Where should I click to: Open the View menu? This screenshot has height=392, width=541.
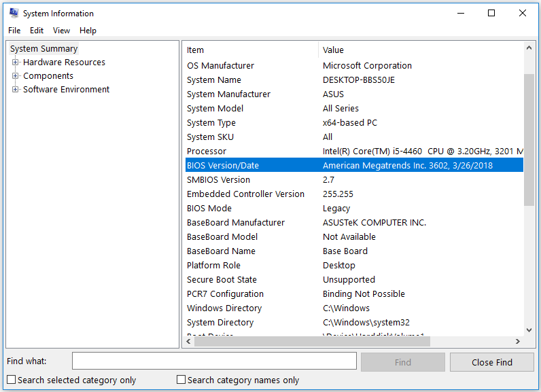(61, 31)
